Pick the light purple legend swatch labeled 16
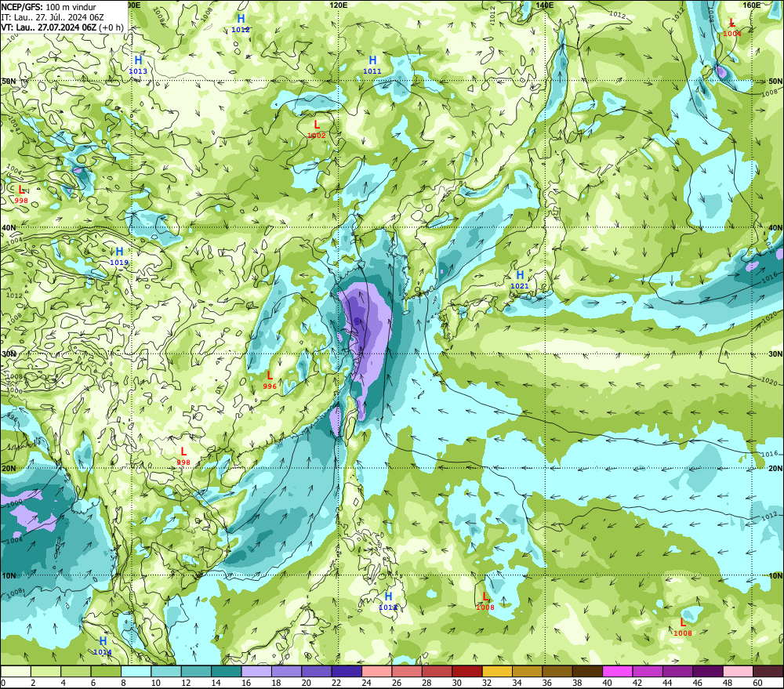Image resolution: width=784 pixels, height=689 pixels. pyautogui.click(x=256, y=671)
